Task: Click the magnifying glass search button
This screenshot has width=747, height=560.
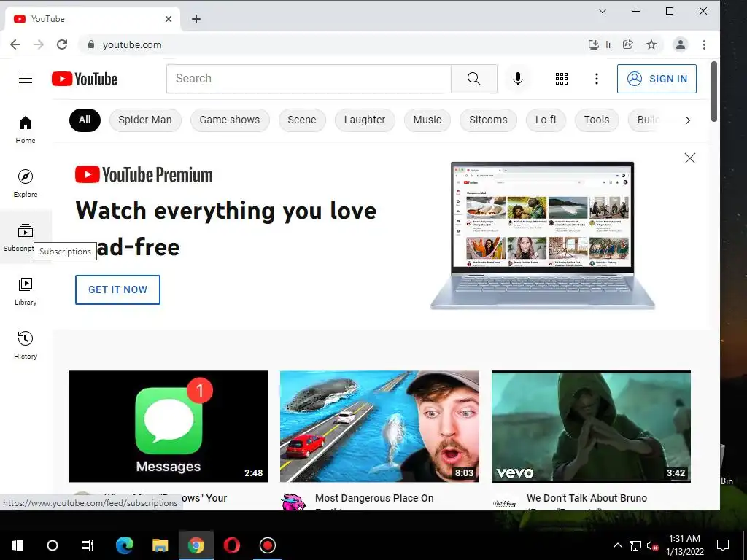Action: (x=474, y=79)
